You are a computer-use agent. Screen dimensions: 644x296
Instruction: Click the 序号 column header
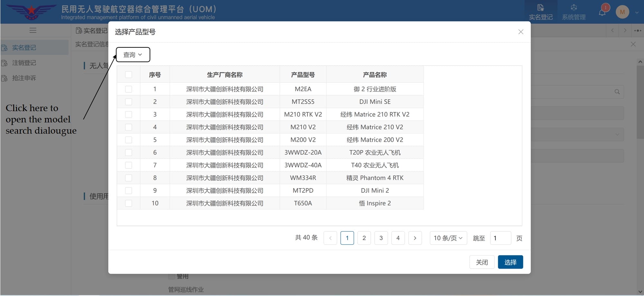(155, 75)
